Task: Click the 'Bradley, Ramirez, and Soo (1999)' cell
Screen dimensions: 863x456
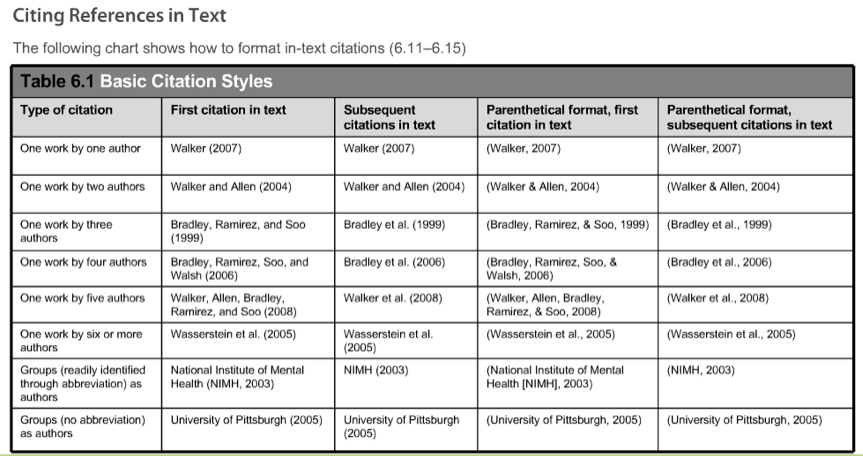Action: [238, 231]
